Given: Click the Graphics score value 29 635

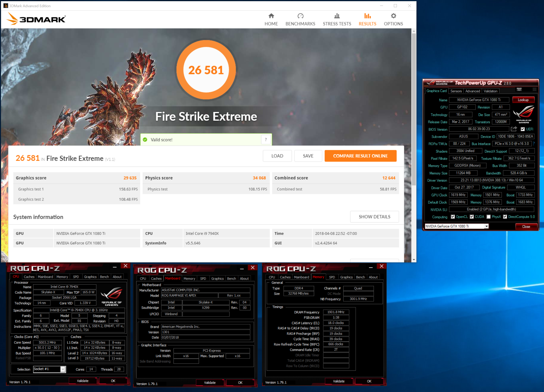Looking at the screenshot, I should 130,178.
